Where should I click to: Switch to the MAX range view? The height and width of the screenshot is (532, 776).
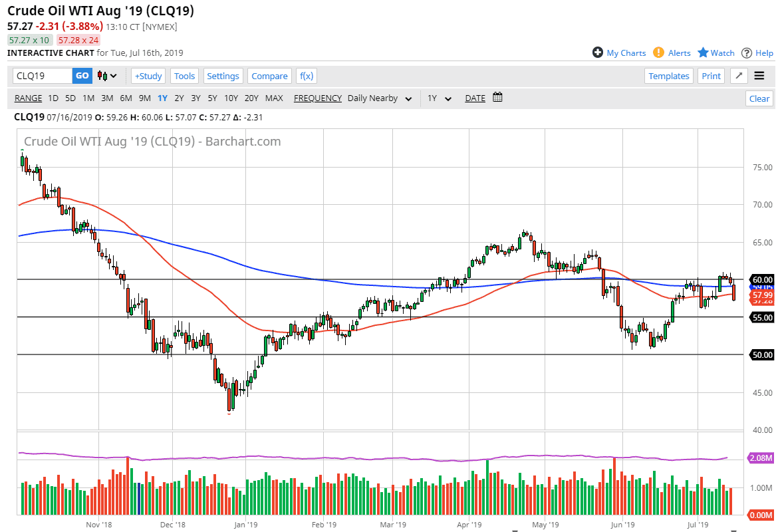[x=274, y=98]
